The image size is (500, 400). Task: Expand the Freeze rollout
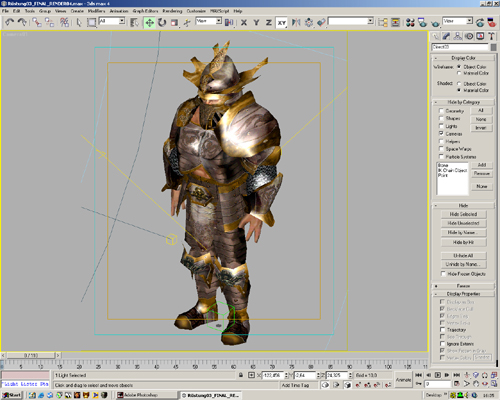(463, 286)
